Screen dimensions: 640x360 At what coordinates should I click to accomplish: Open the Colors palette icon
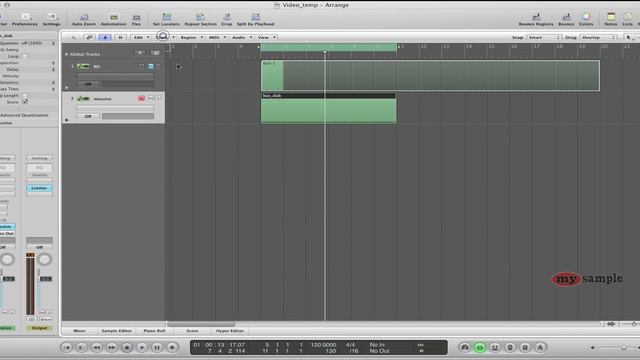click(586, 20)
